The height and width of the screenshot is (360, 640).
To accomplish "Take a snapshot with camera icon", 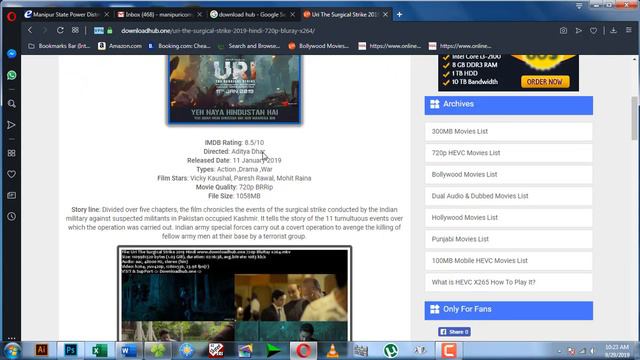I will [563, 31].
